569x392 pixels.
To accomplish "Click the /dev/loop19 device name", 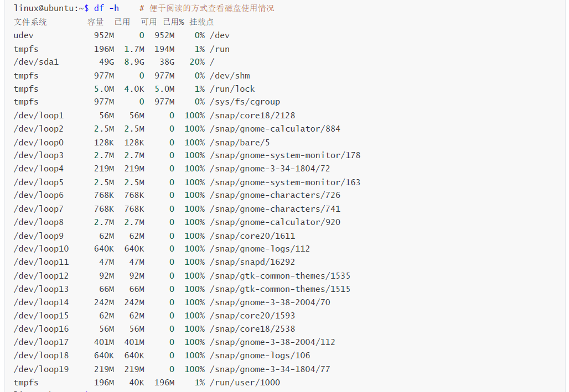I will 42,369.
